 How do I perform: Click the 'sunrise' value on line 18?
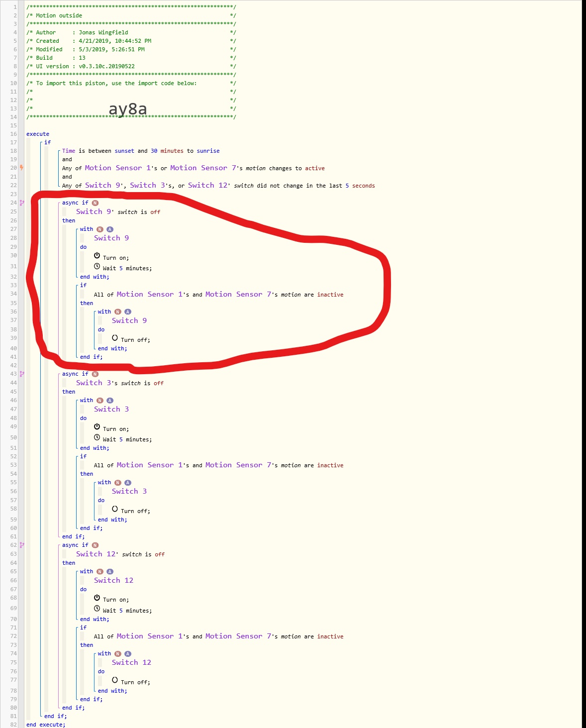pyautogui.click(x=208, y=151)
